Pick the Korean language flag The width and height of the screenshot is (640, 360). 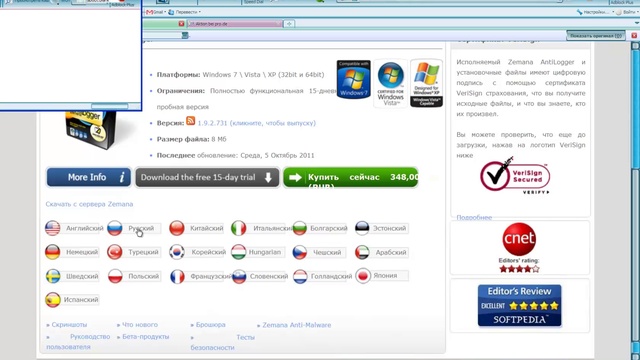[177, 252]
